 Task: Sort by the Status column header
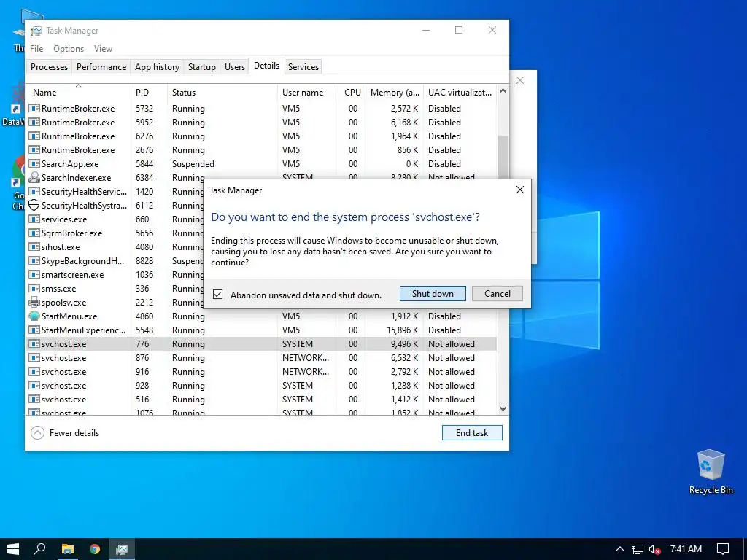222,93
